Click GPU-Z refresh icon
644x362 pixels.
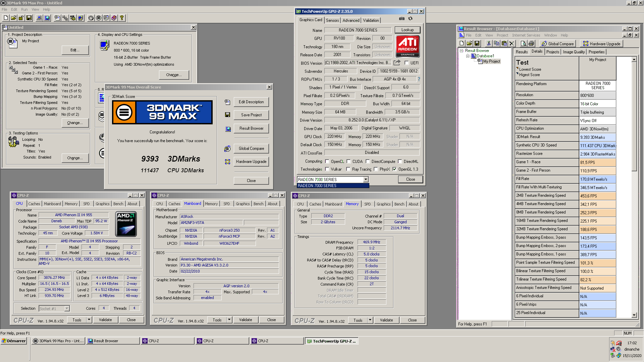click(x=411, y=19)
